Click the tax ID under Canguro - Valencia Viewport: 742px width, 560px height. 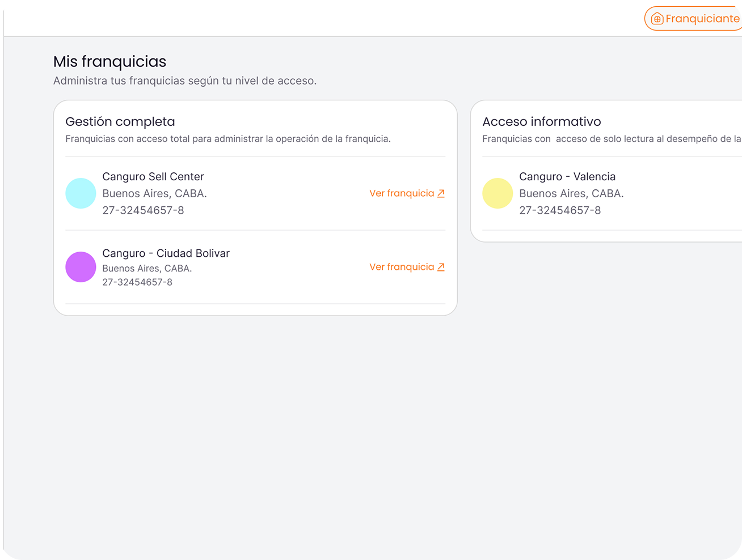tap(560, 210)
